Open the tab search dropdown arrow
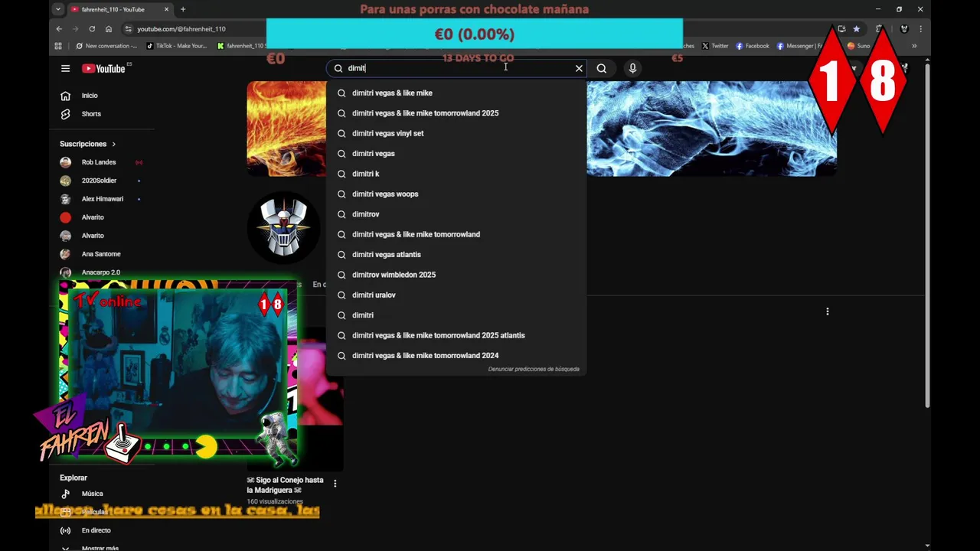The width and height of the screenshot is (980, 551). (58, 9)
